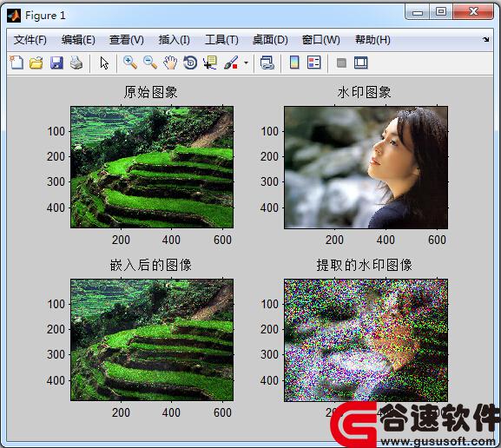Activate the Zoom In magnifier tool
Screen dimensions: 501x448
130,63
